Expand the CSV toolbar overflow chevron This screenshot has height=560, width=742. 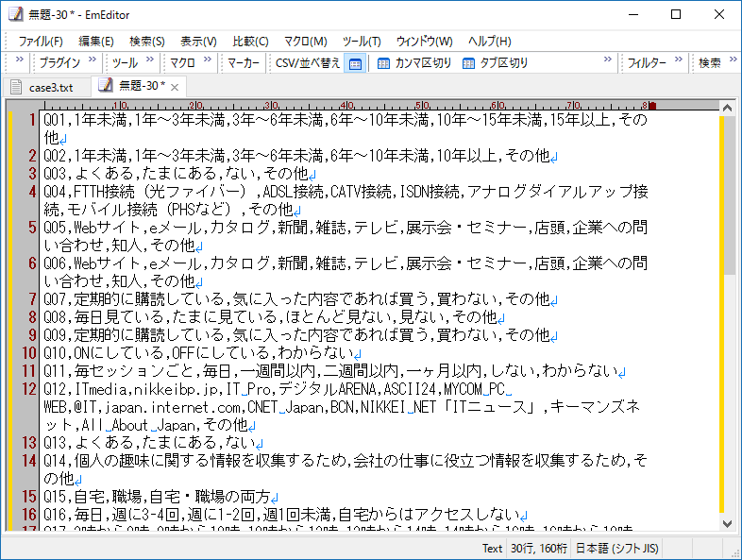pos(608,59)
